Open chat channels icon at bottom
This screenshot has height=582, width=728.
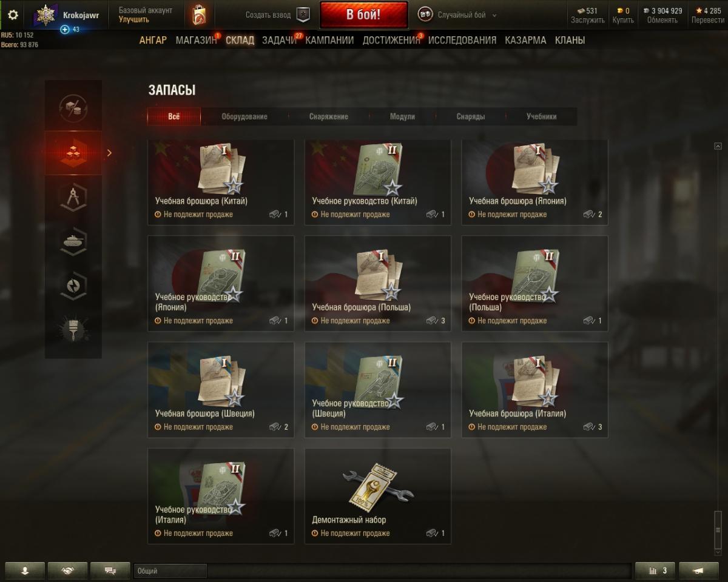(110, 570)
